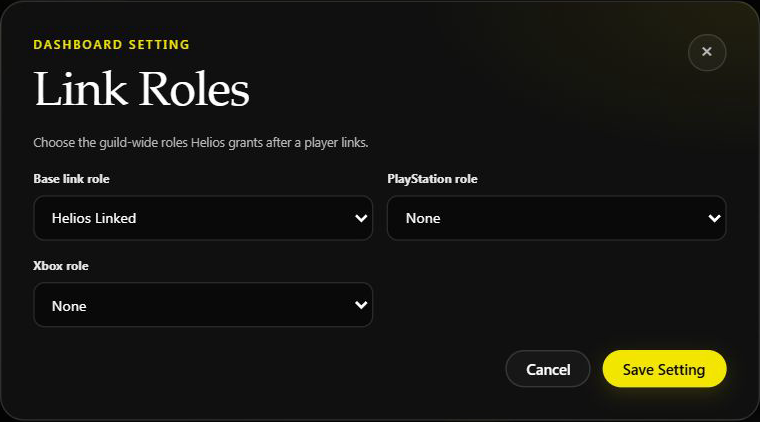Click the None value under Xbox role
Screen dimensions: 760x422
point(69,306)
